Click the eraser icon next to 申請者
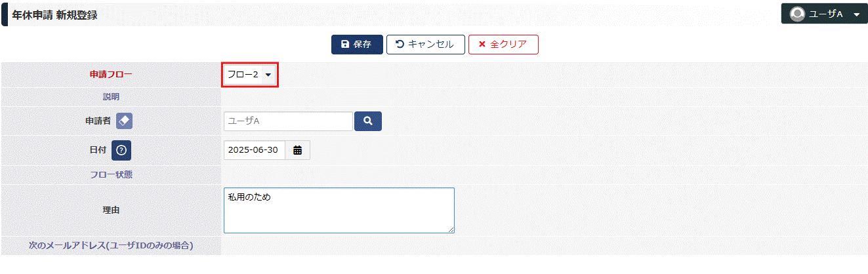The height and width of the screenshot is (274, 868). click(125, 121)
